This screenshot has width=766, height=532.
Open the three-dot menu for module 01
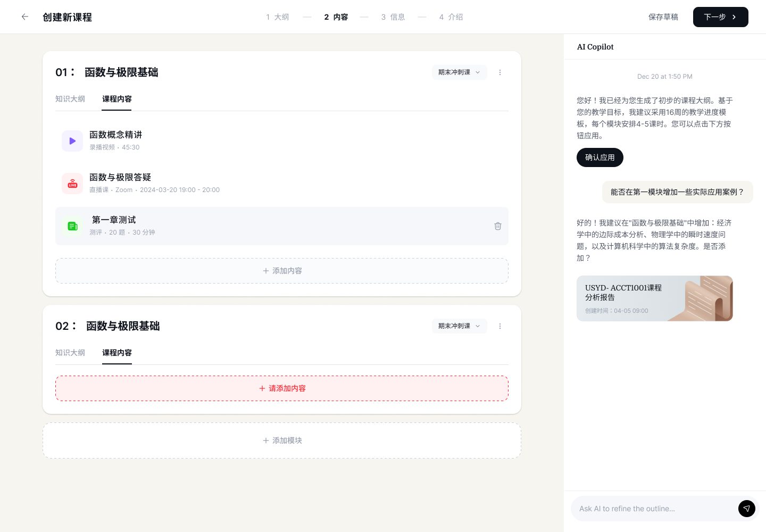[x=499, y=72]
